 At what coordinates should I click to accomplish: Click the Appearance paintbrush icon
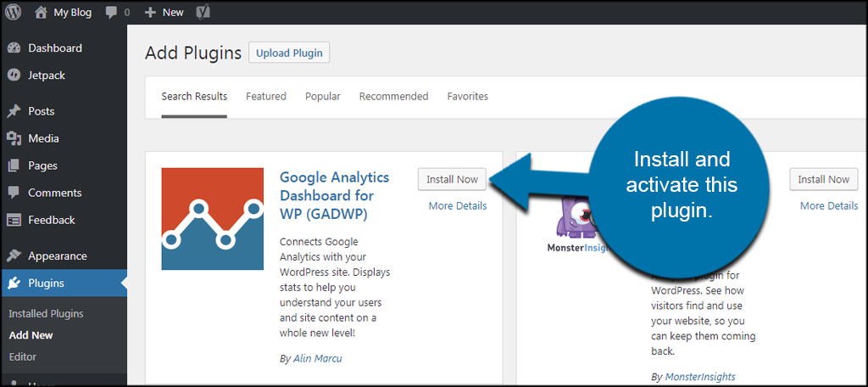click(x=14, y=256)
